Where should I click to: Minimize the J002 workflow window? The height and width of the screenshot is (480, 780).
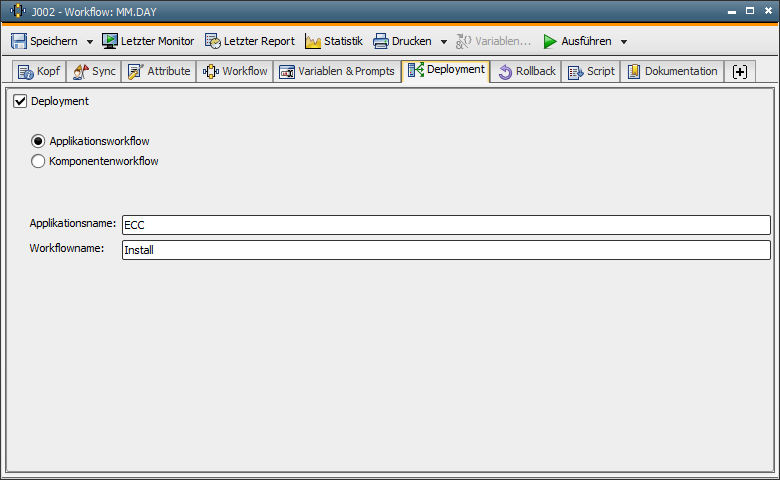732,11
